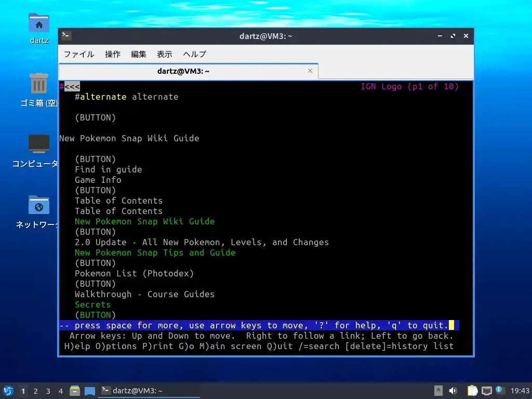
Task: Open the ゴミ箱 trash icon on desktop
Action: point(38,83)
